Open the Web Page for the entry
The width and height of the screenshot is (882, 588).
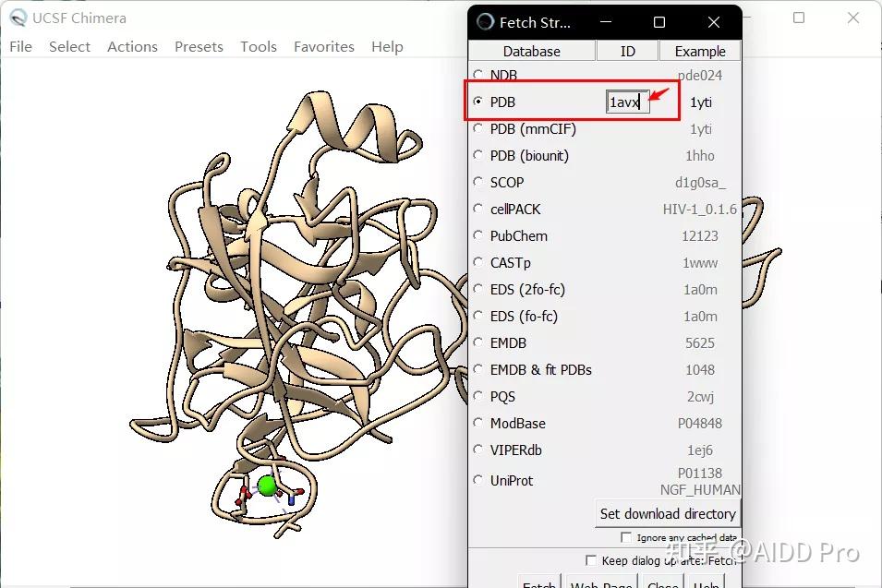(x=600, y=583)
